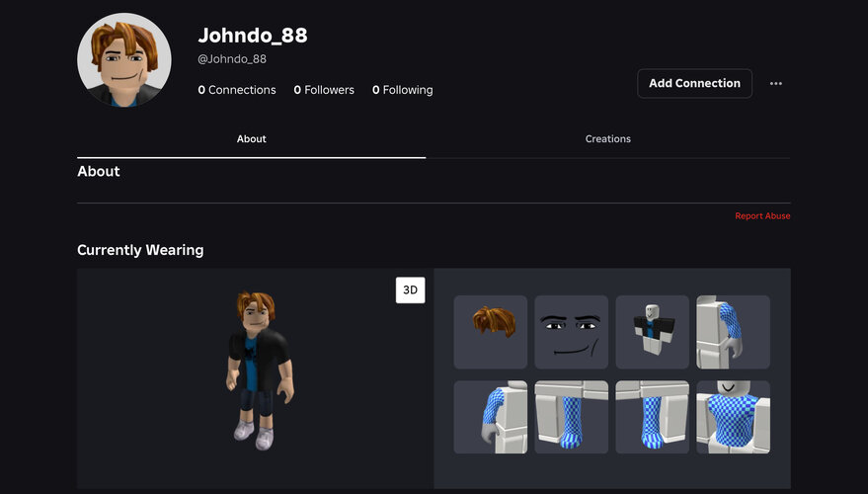This screenshot has height=494, width=868.
Task: Open the 0 Followers list
Action: click(x=324, y=90)
